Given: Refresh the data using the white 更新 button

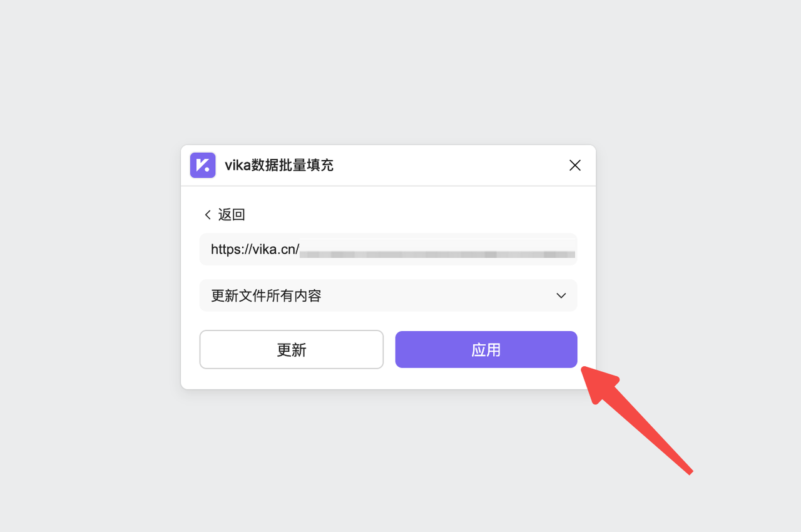Looking at the screenshot, I should [x=292, y=349].
